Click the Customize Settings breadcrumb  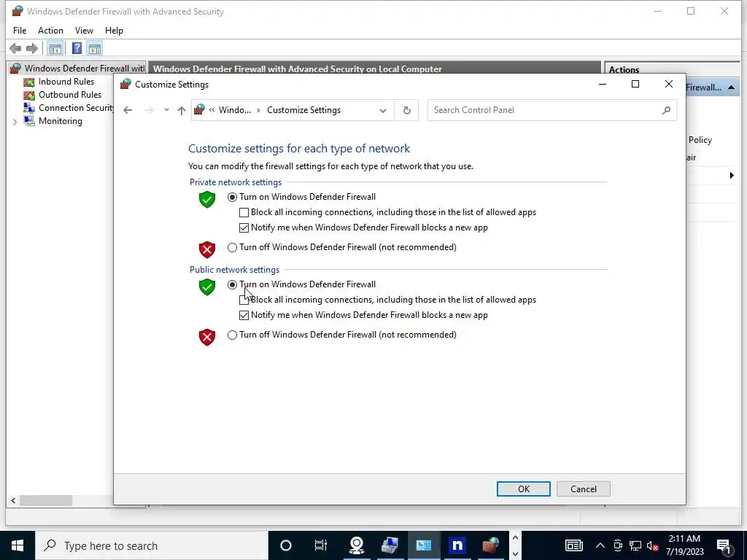(304, 110)
